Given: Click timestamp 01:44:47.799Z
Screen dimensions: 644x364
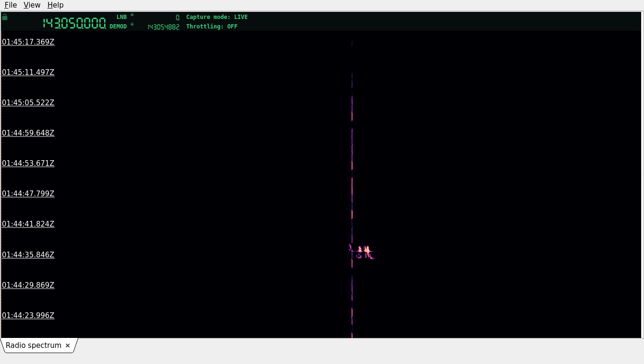Looking at the screenshot, I should pos(28,194).
